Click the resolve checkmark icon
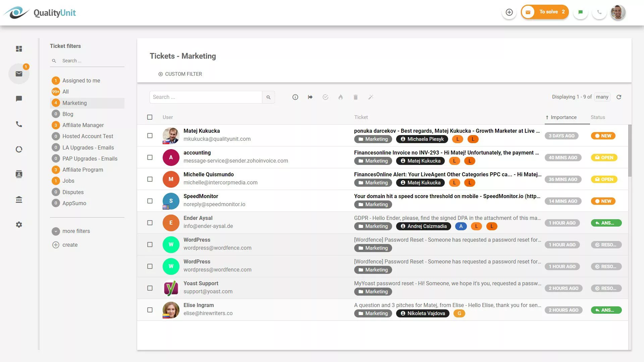This screenshot has height=362, width=644. pyautogui.click(x=325, y=97)
